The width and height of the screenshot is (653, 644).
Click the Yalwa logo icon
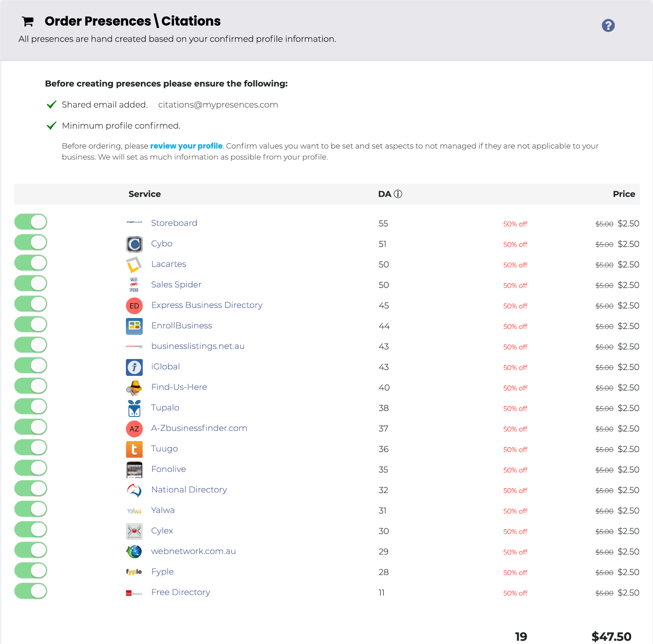coord(134,511)
